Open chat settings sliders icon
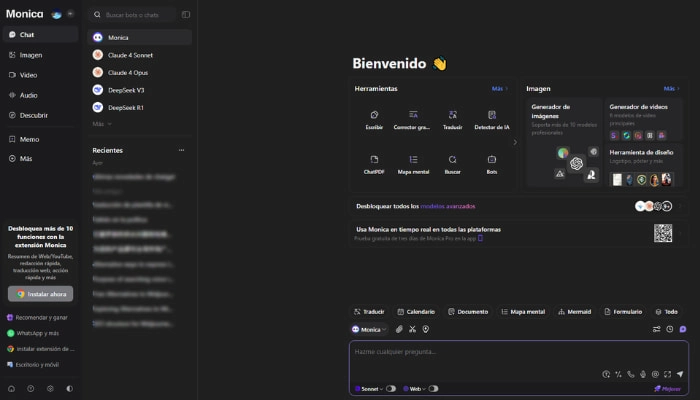 coord(656,329)
